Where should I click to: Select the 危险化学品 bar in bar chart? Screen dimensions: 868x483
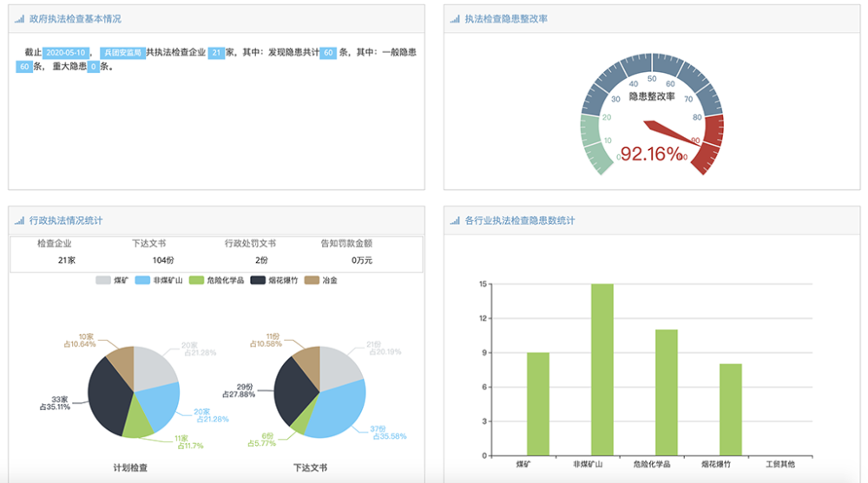(x=667, y=392)
